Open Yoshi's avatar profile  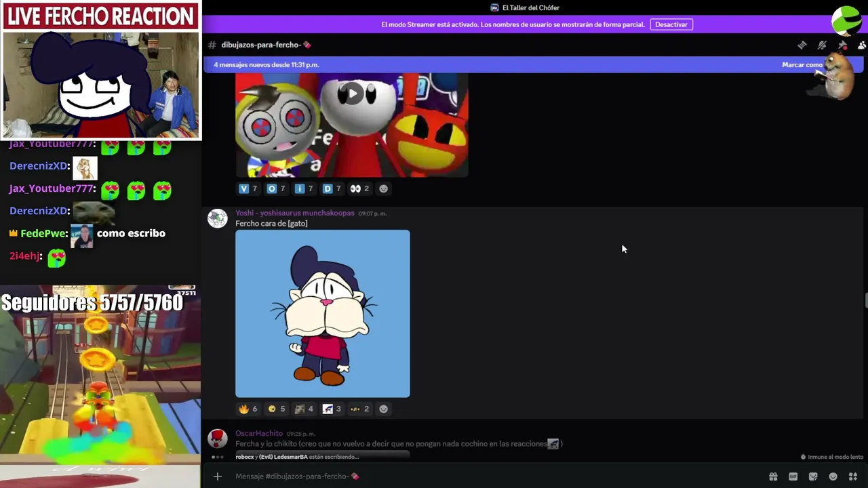[218, 218]
